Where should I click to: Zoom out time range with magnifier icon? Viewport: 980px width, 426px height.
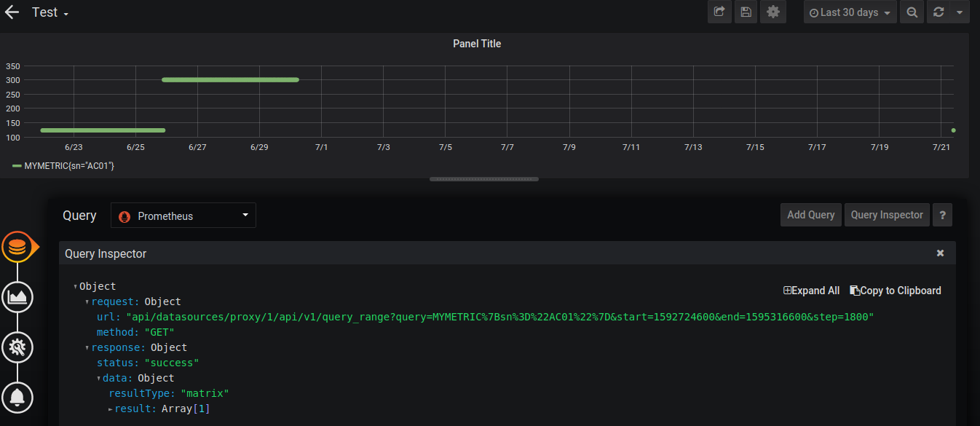[912, 12]
